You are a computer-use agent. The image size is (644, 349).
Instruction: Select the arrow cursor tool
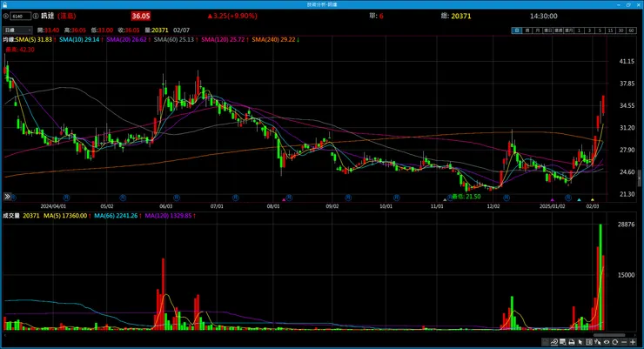click(x=580, y=342)
